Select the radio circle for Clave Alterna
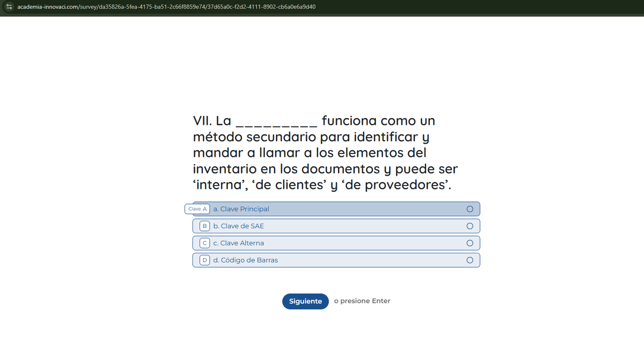This screenshot has width=644, height=363. [x=470, y=243]
